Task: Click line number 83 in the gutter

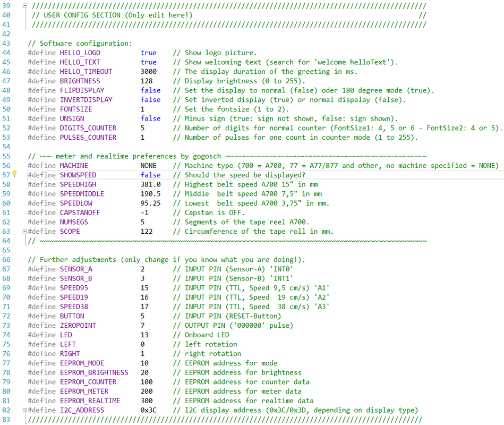Action: (x=6, y=420)
